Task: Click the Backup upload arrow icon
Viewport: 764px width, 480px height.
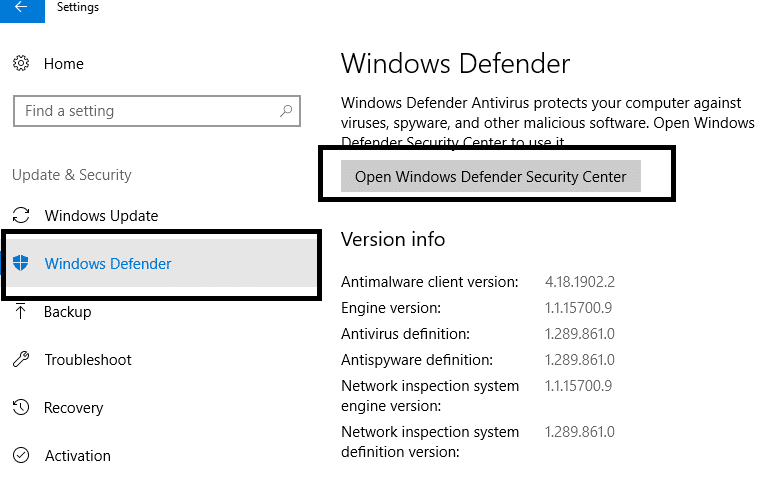Action: 21,312
